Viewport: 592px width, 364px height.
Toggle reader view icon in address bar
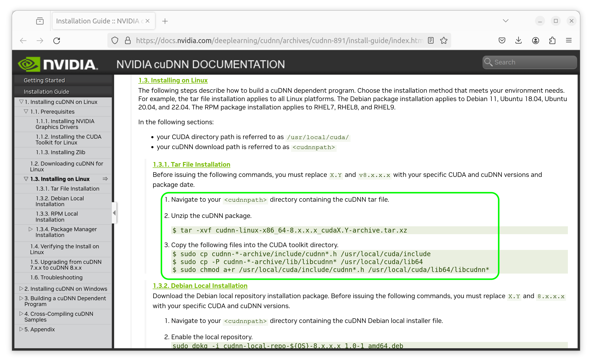point(431,40)
